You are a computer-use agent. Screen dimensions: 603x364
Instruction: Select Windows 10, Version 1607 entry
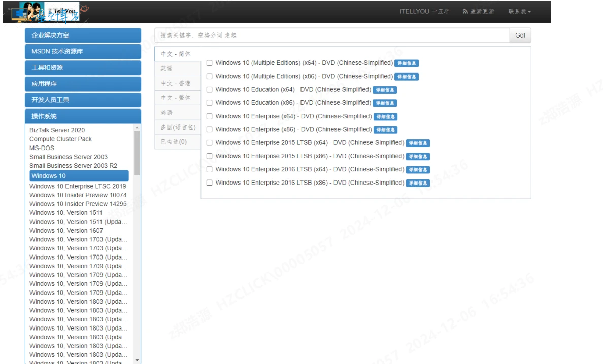click(x=66, y=230)
